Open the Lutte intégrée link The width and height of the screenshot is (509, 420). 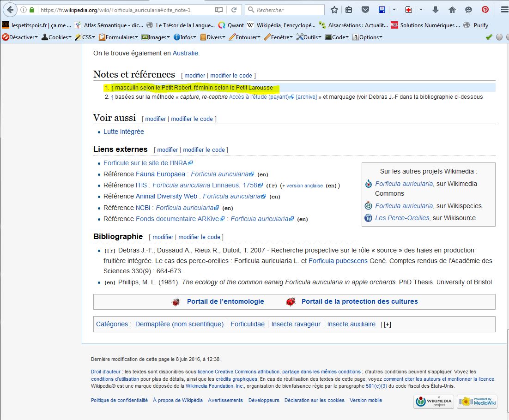[x=124, y=132]
